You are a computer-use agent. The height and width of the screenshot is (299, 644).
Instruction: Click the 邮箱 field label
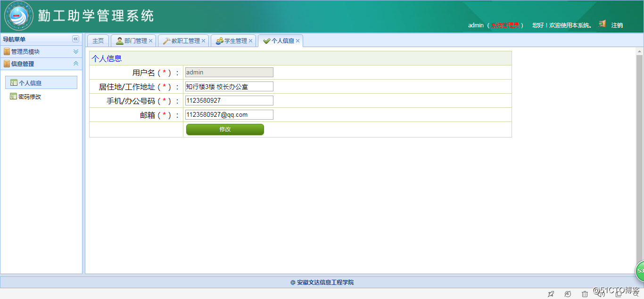(x=147, y=115)
